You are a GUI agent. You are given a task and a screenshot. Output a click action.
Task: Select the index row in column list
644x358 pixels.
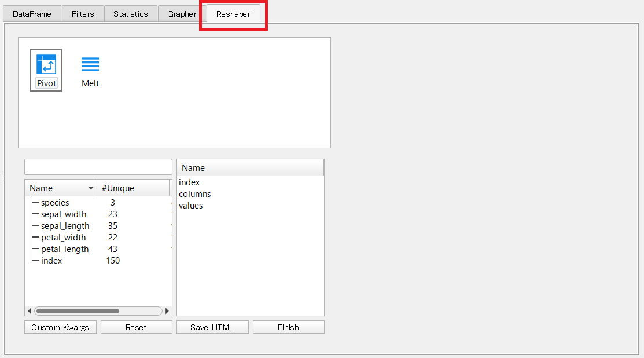[x=51, y=261]
